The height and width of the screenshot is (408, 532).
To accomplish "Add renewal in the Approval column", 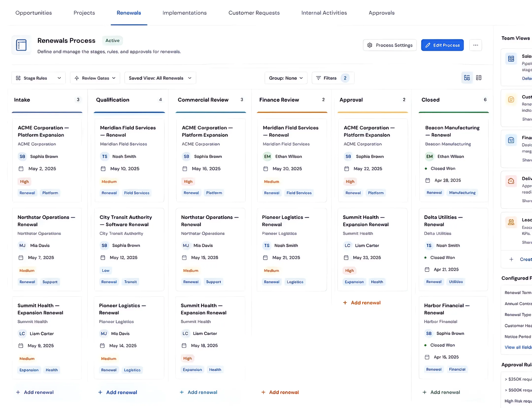I will 362,303.
